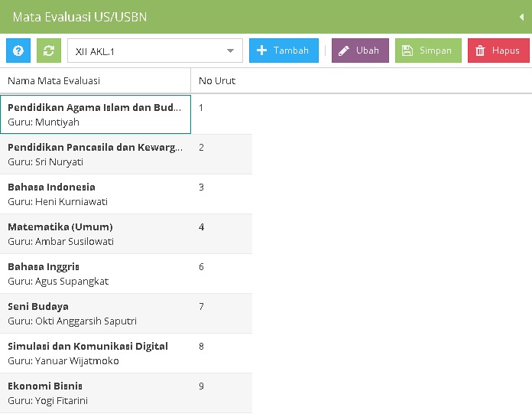532x414 pixels.
Task: Click the green refresh icon
Action: point(48,51)
